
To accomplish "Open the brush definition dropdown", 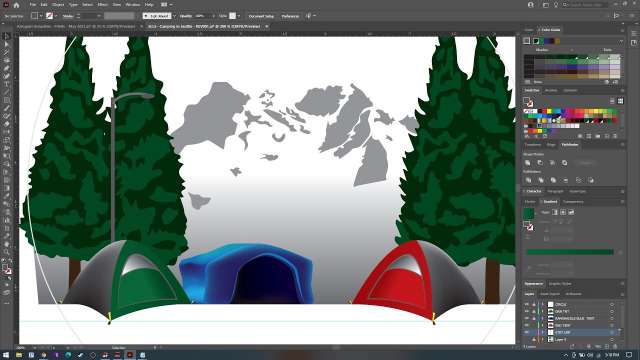I will tap(174, 16).
